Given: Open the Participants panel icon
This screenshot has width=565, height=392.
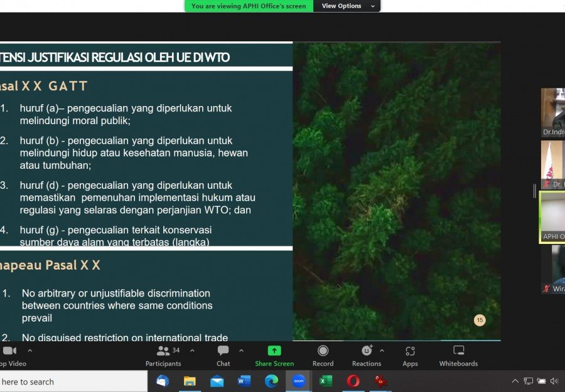Looking at the screenshot, I should pyautogui.click(x=163, y=351).
